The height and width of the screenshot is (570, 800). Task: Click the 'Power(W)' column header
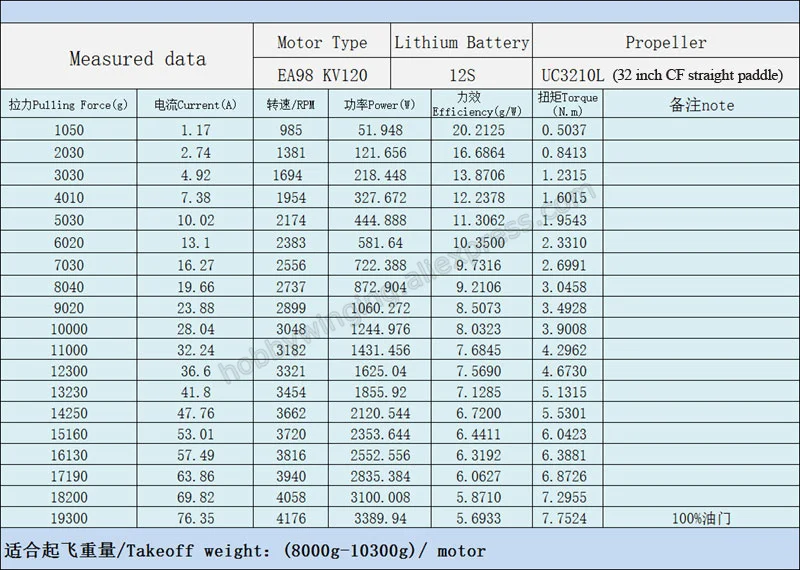[x=380, y=104]
